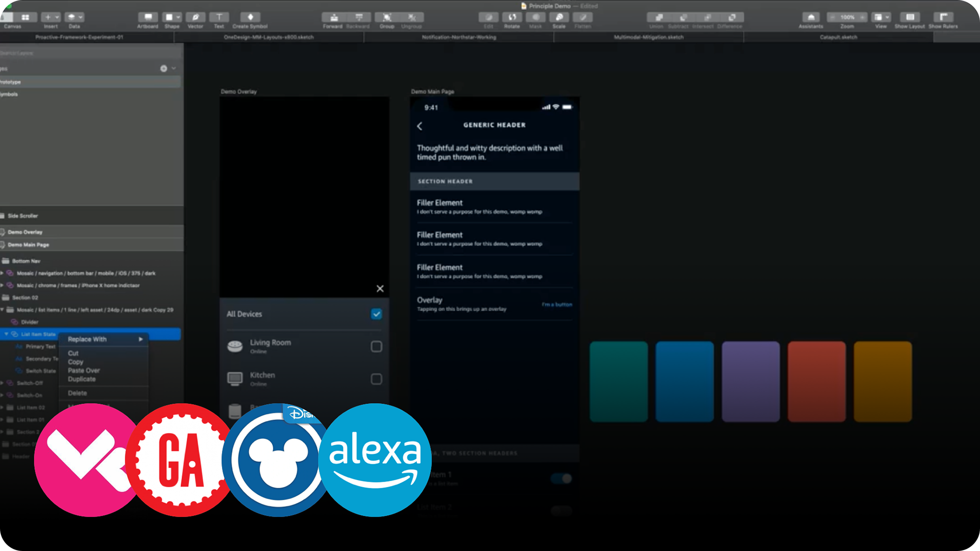
Task: Click the Scale tool icon
Action: coord(559,17)
